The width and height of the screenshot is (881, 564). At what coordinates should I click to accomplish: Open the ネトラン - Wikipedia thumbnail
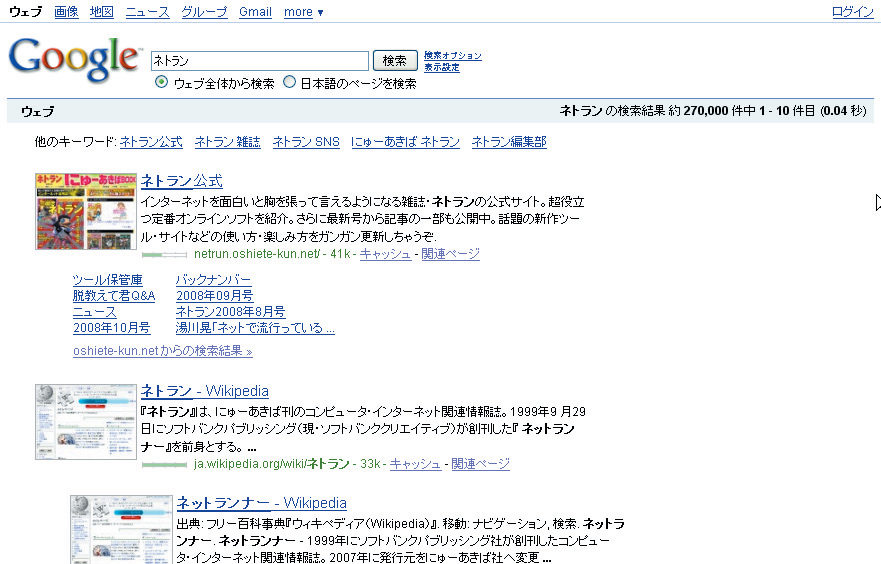[86, 422]
